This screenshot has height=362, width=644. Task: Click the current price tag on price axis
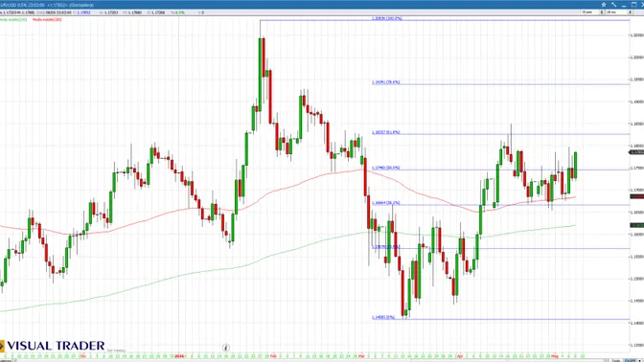click(636, 152)
